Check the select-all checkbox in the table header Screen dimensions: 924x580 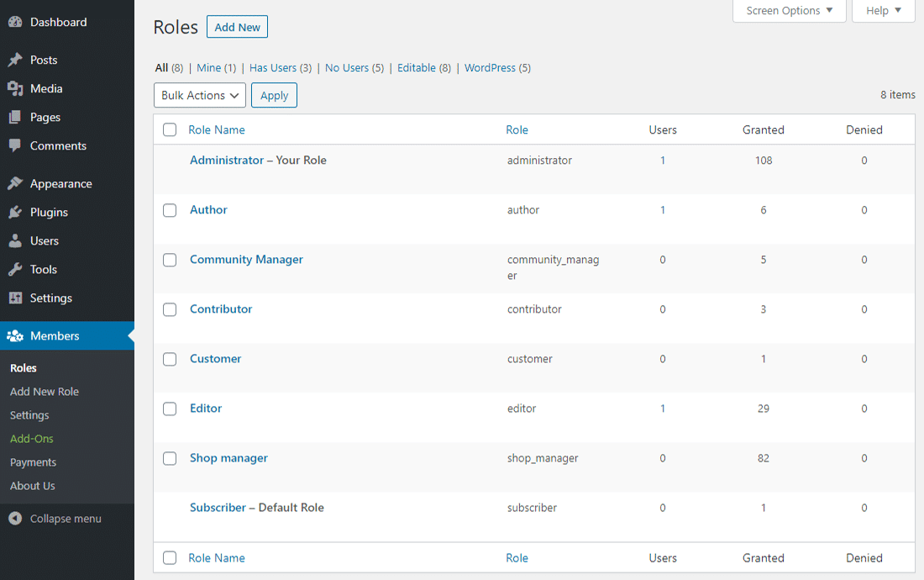170,129
